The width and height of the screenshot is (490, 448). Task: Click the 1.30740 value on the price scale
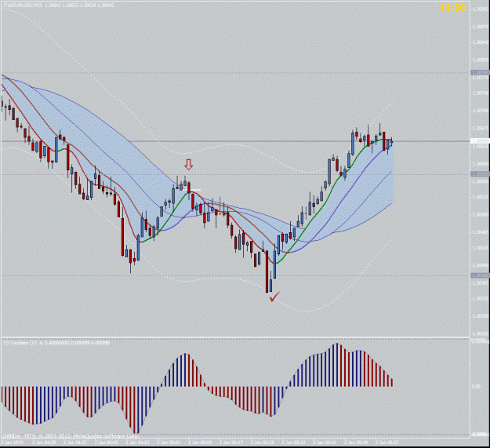[481, 93]
